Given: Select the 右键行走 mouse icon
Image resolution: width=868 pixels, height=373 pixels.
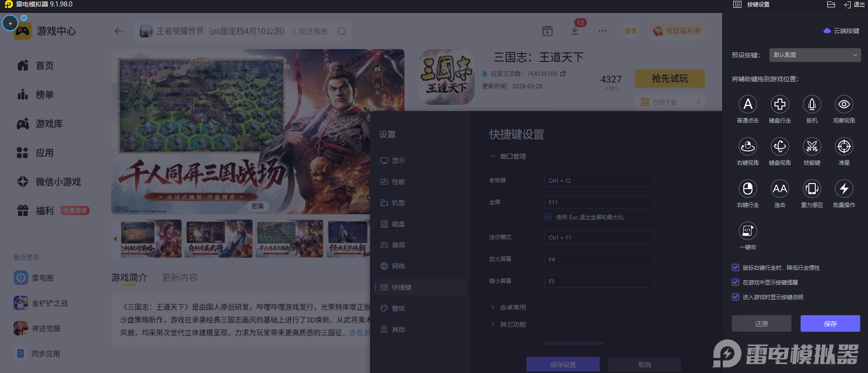Looking at the screenshot, I should click(748, 189).
